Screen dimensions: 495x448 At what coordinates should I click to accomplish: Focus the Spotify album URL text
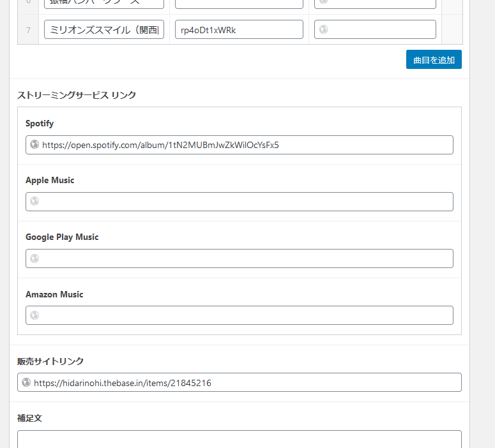[160, 145]
